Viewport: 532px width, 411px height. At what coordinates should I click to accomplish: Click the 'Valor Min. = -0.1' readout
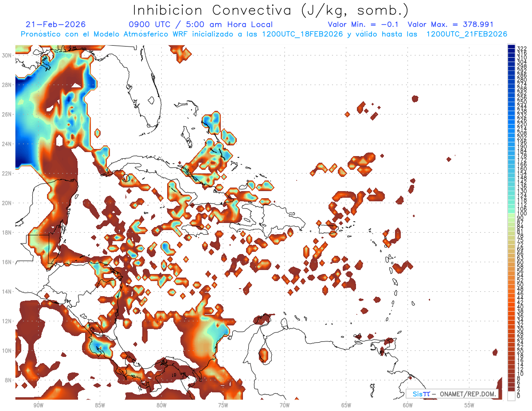pyautogui.click(x=364, y=24)
